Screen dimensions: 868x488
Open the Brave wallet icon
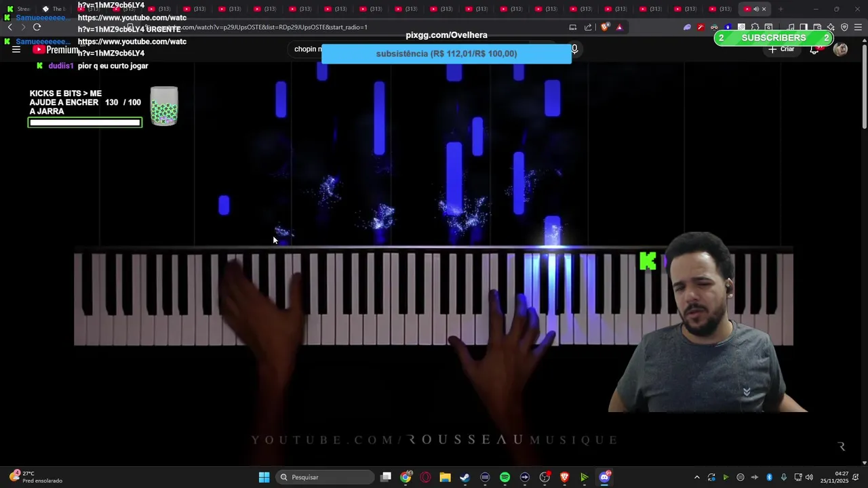(817, 27)
